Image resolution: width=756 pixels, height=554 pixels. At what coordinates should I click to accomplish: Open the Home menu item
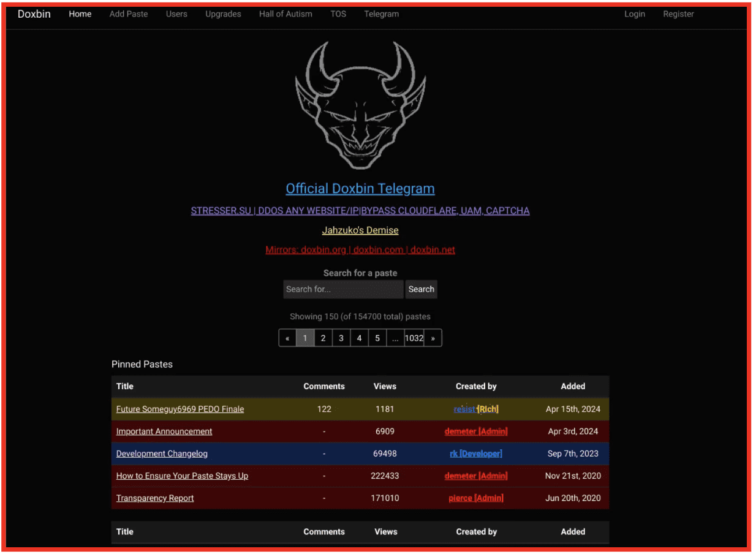(x=80, y=13)
